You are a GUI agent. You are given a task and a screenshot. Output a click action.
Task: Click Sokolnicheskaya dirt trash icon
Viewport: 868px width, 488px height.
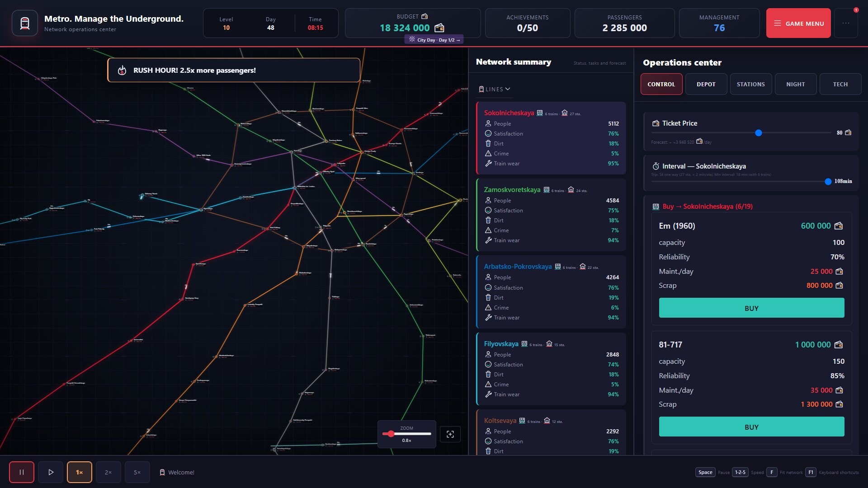pyautogui.click(x=488, y=144)
